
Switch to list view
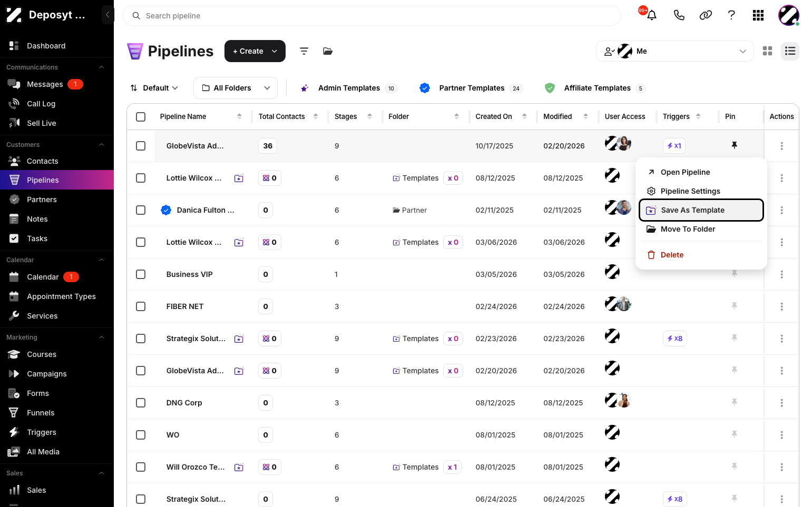point(790,51)
